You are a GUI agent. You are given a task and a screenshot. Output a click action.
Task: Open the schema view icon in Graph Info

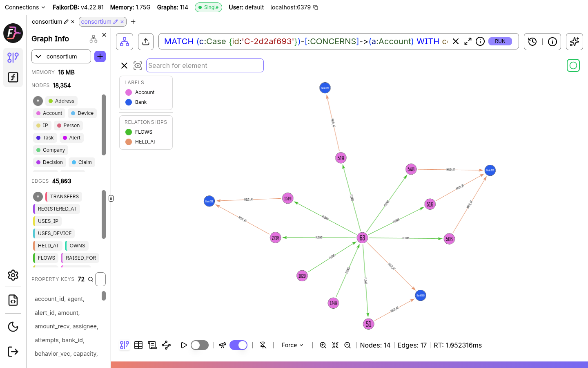[94, 39]
